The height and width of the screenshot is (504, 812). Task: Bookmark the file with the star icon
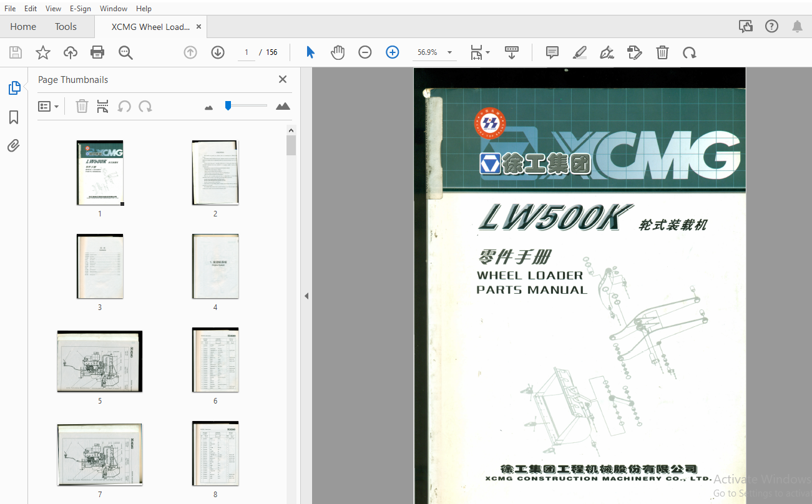[42, 52]
